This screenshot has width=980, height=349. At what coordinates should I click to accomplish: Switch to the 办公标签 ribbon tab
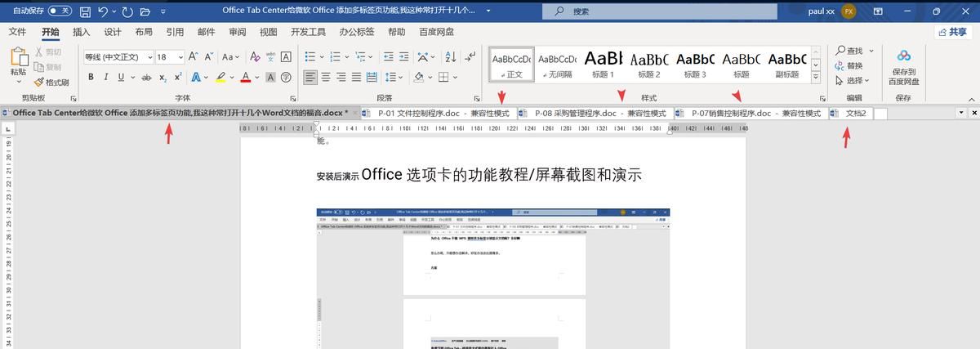coord(357,32)
